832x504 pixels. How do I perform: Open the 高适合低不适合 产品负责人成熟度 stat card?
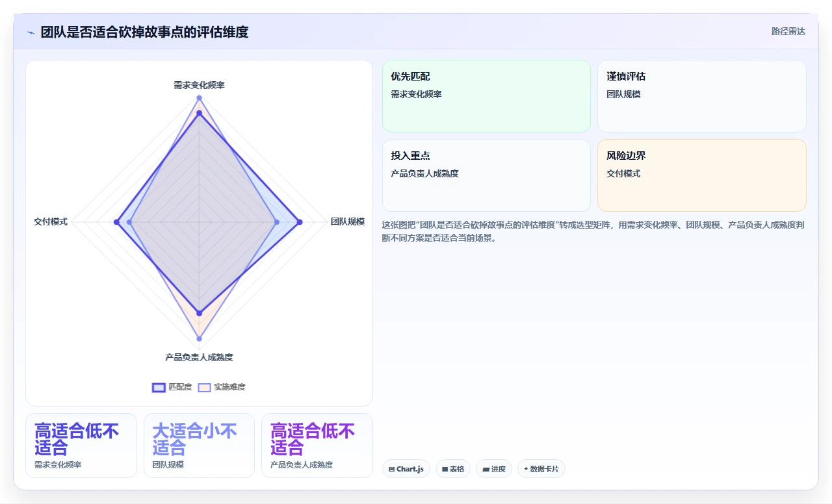[x=317, y=446]
